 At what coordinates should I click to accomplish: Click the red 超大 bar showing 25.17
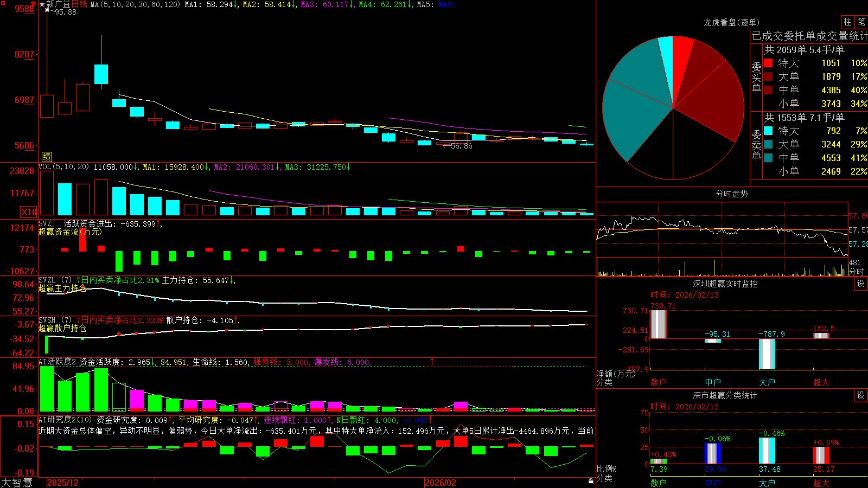pos(821,455)
